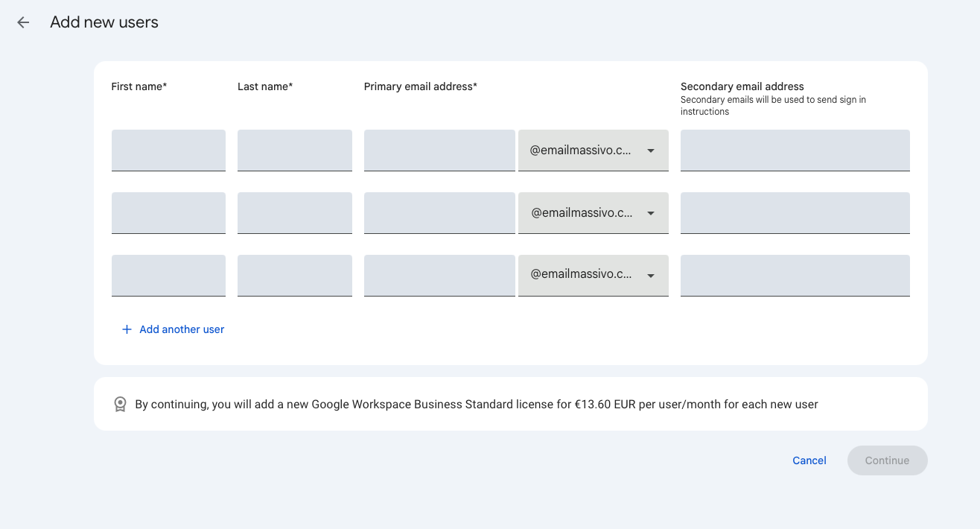Select the second row First name field
The height and width of the screenshot is (529, 980).
(168, 213)
